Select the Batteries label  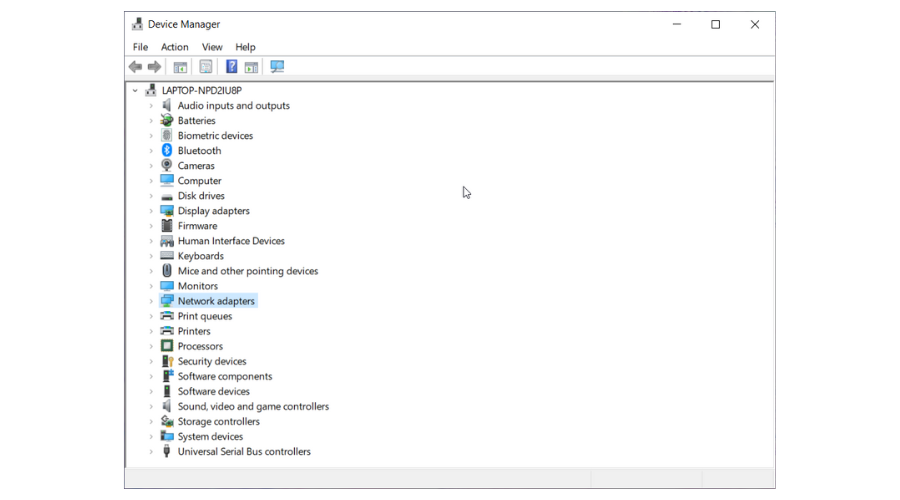[196, 121]
